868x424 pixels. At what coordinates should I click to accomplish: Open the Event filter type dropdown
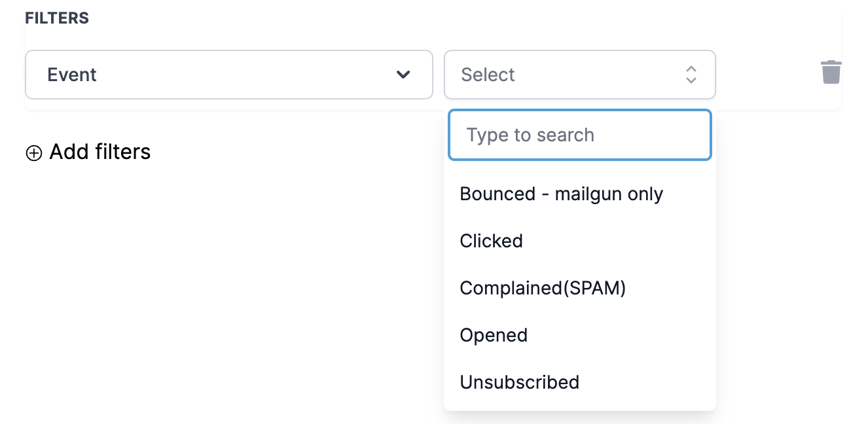pos(228,75)
